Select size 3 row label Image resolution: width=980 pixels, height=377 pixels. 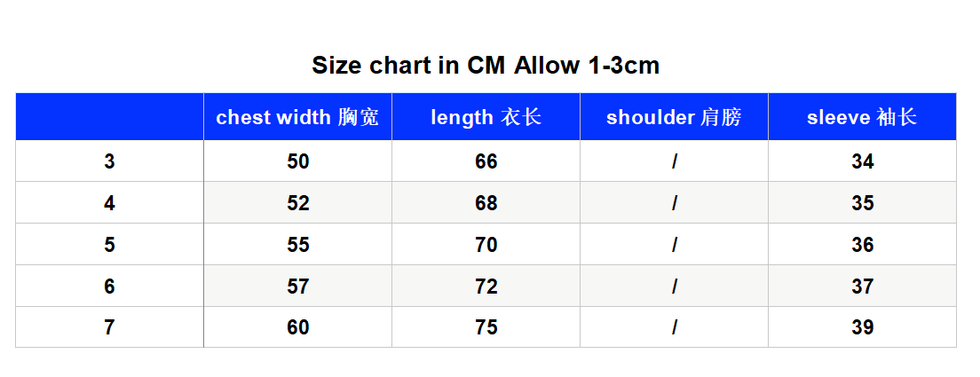tap(109, 161)
